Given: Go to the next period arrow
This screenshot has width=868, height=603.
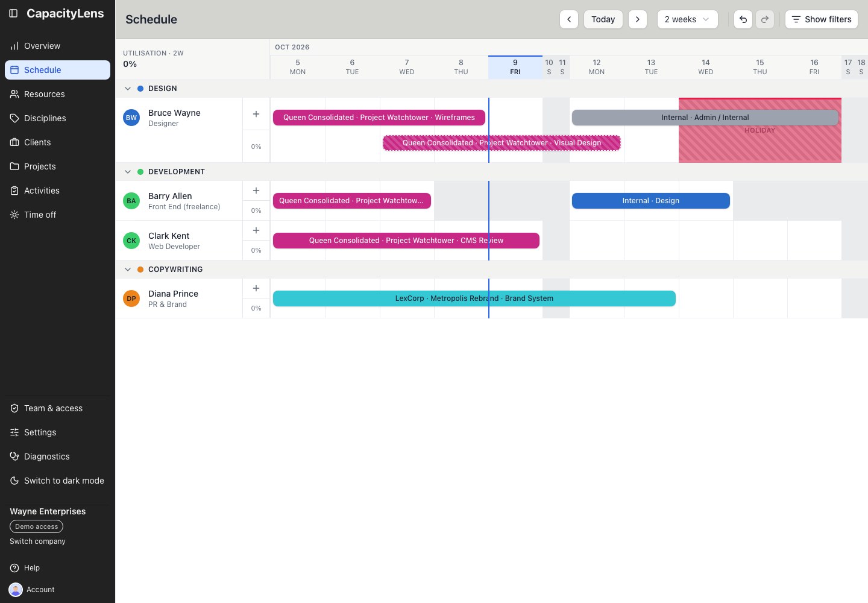Looking at the screenshot, I should coord(638,19).
